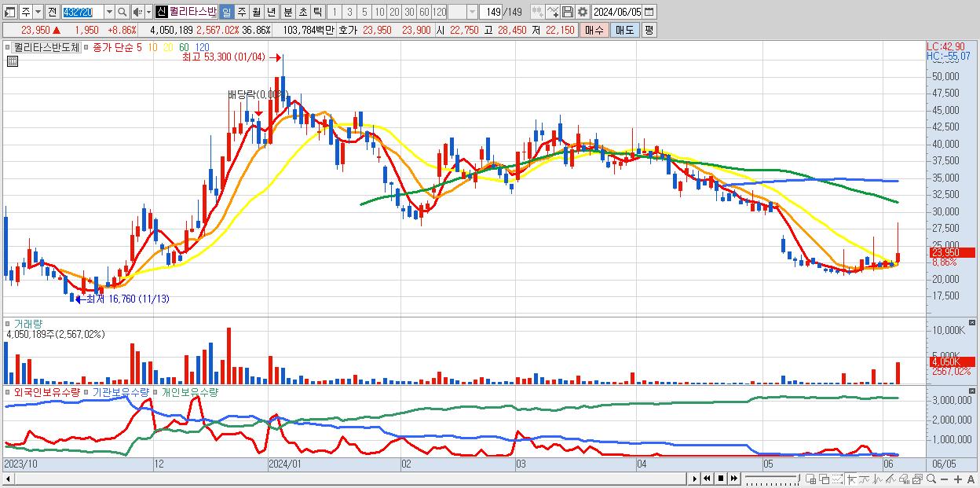Viewport: 980px width, 488px height.
Task: Select the 분 minute chart period
Action: (x=287, y=12)
